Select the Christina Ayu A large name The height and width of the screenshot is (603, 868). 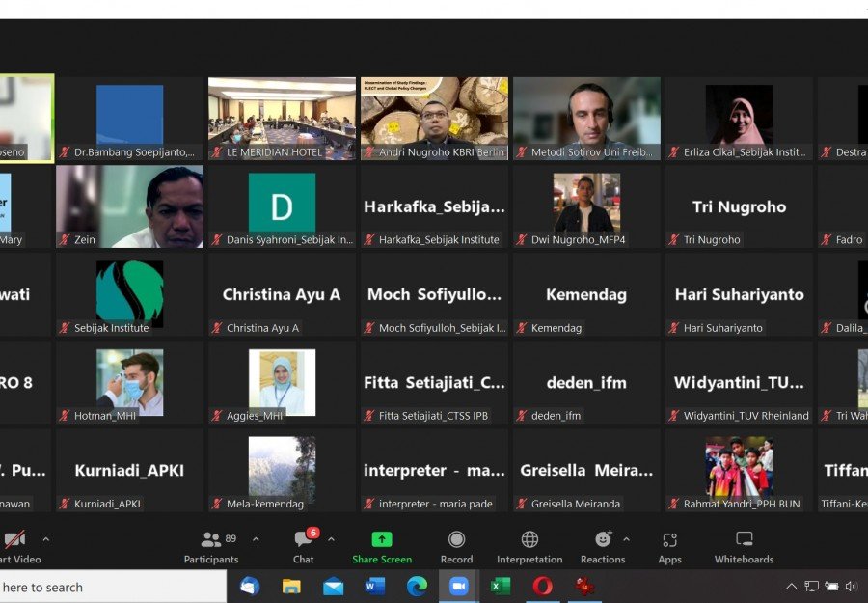tap(282, 294)
